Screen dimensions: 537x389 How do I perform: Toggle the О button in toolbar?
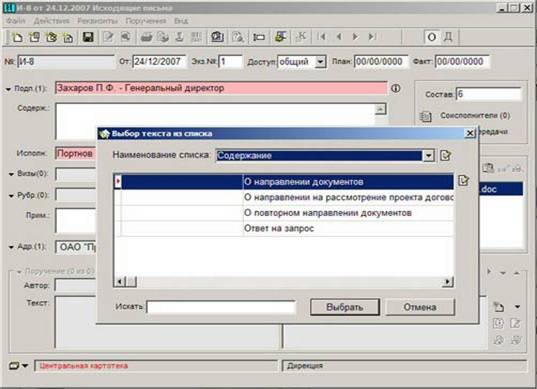tap(432, 37)
